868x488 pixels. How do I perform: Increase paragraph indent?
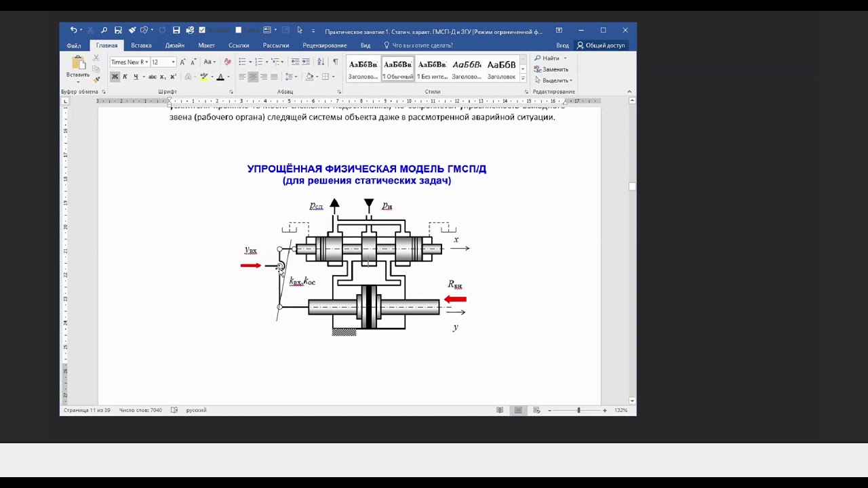[x=305, y=62]
